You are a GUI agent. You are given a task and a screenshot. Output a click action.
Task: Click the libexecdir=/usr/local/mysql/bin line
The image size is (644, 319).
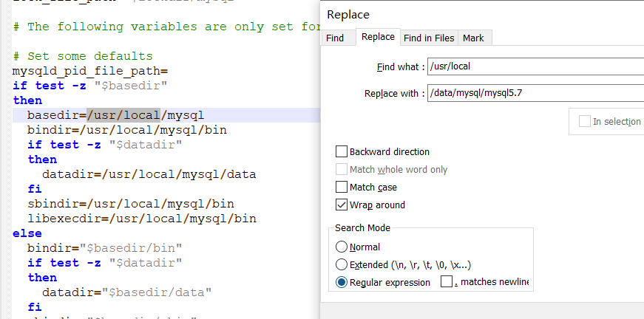[x=141, y=219]
